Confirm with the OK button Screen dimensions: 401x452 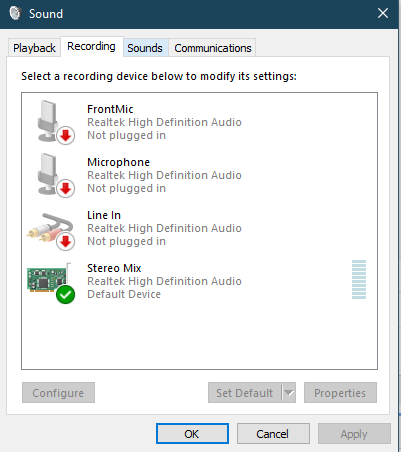[x=192, y=434]
